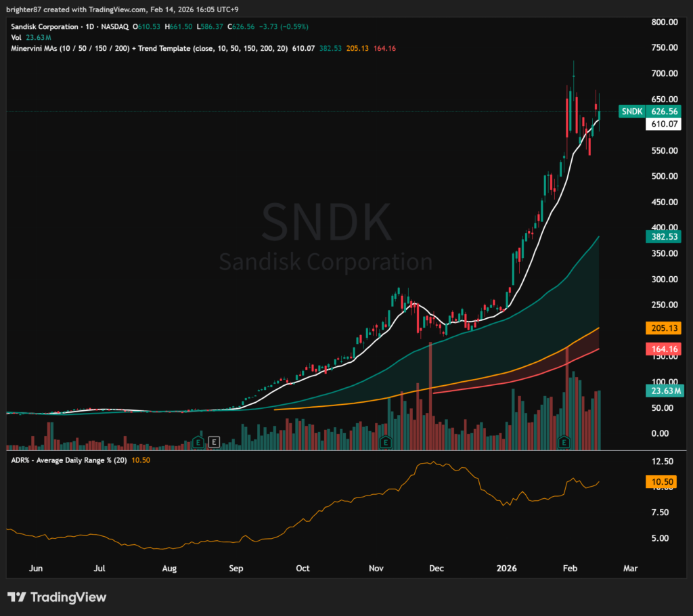The image size is (693, 616).
Task: Click the orange 205.13 axis label
Action: tap(664, 328)
